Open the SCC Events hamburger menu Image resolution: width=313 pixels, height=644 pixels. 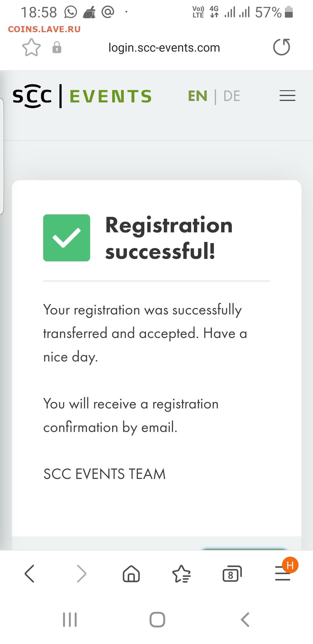pyautogui.click(x=287, y=96)
